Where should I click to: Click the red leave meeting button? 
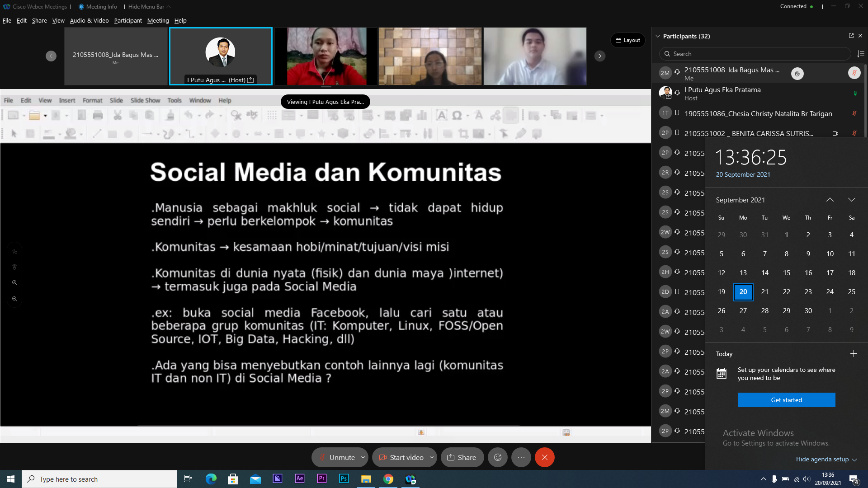coord(545,457)
